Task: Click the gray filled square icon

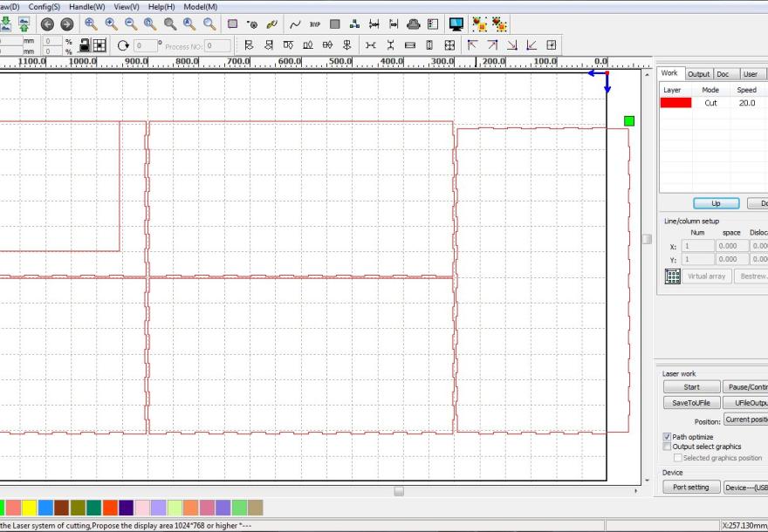Action: point(334,24)
